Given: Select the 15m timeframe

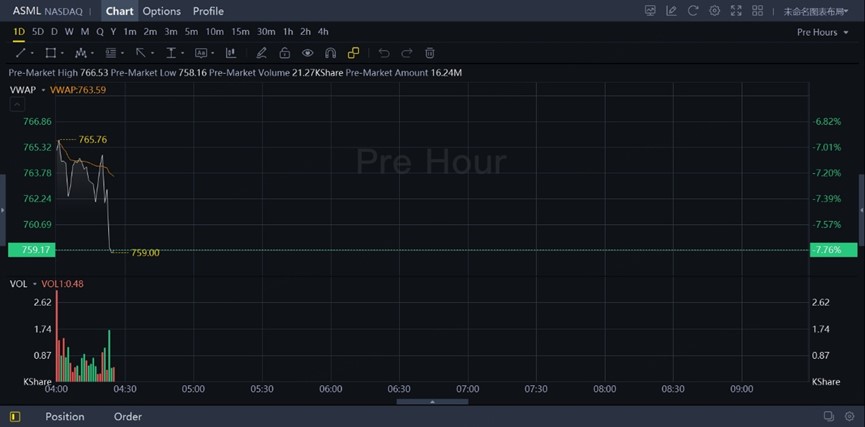Looking at the screenshot, I should [x=240, y=32].
